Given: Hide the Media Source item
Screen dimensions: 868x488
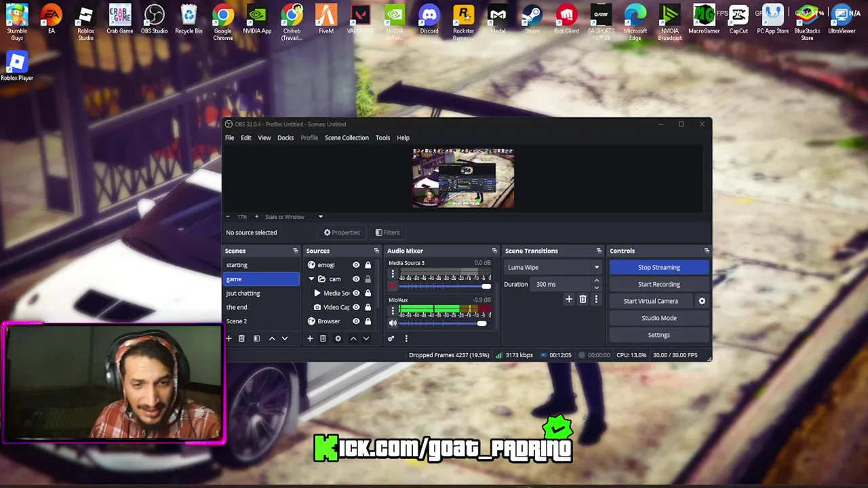Looking at the screenshot, I should 356,293.
